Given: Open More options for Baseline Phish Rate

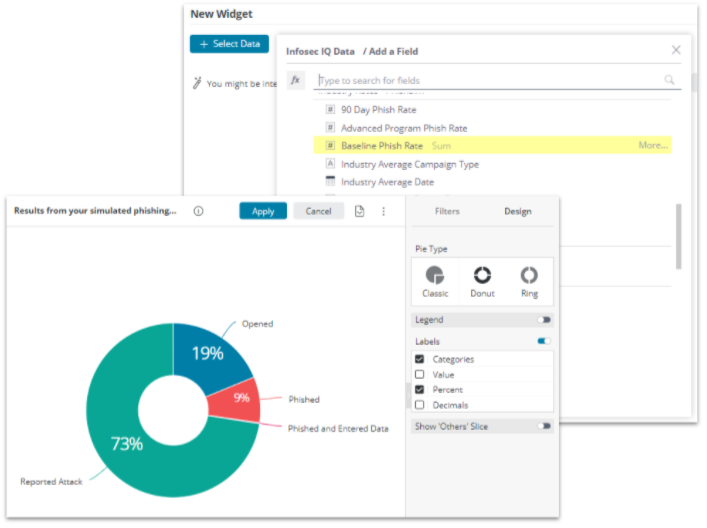Looking at the screenshot, I should (x=653, y=146).
